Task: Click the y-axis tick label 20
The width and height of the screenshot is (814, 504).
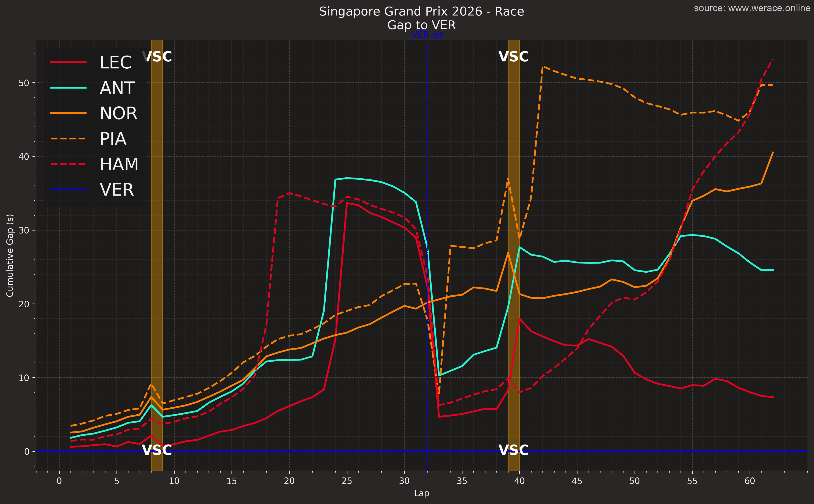Action: [24, 304]
